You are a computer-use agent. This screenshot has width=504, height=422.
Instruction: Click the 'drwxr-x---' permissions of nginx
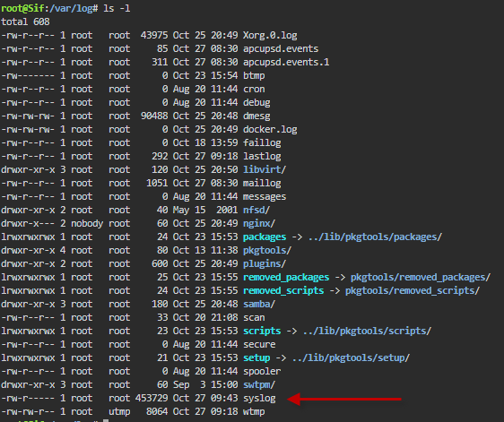coord(28,223)
